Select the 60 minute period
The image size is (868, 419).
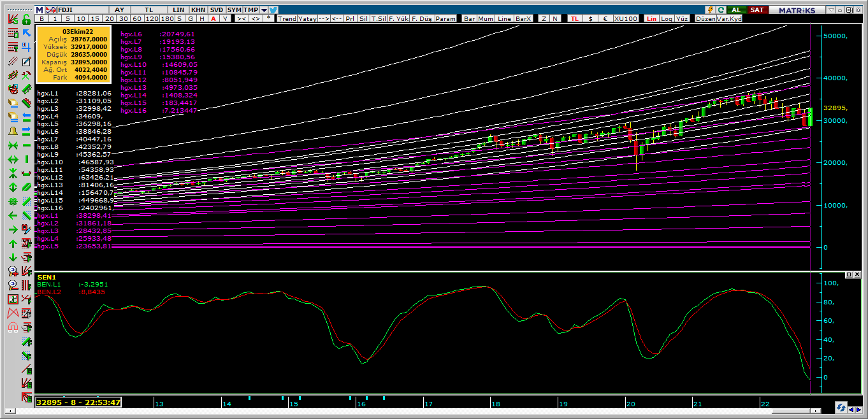136,18
